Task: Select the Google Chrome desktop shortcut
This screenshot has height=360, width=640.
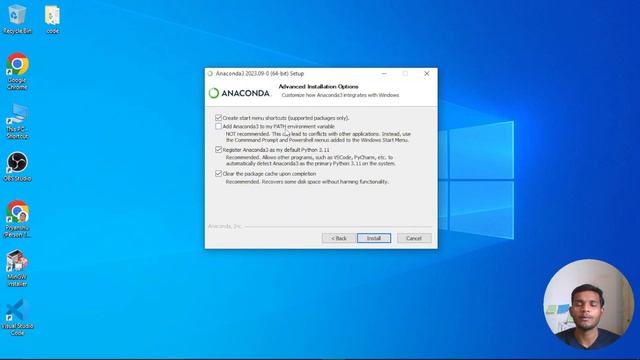Action: click(17, 71)
